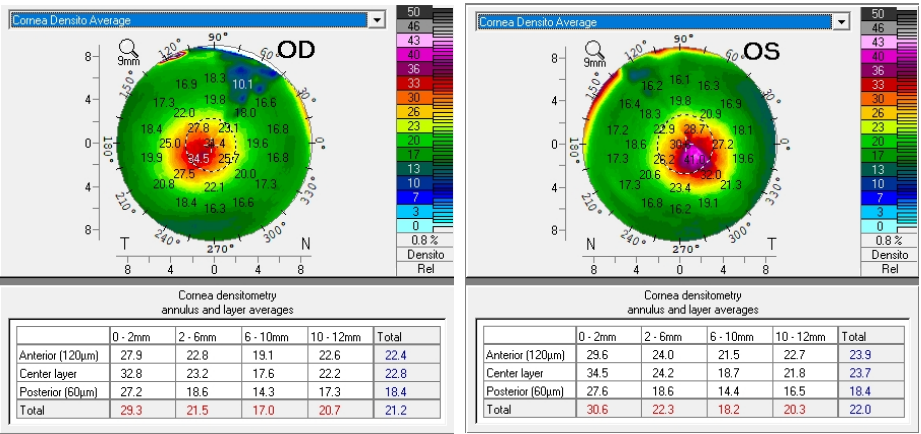Click the 7 blue swatch in OS scale
The image size is (921, 434).
[878, 199]
